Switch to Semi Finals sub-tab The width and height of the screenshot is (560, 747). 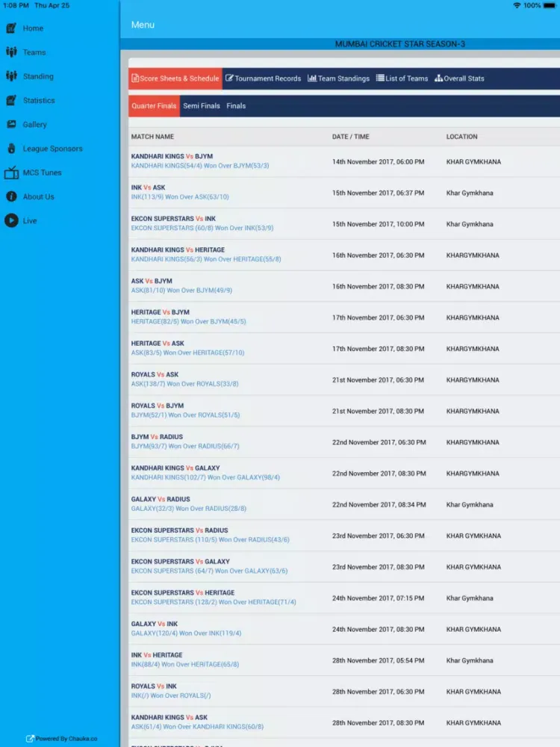(x=202, y=106)
